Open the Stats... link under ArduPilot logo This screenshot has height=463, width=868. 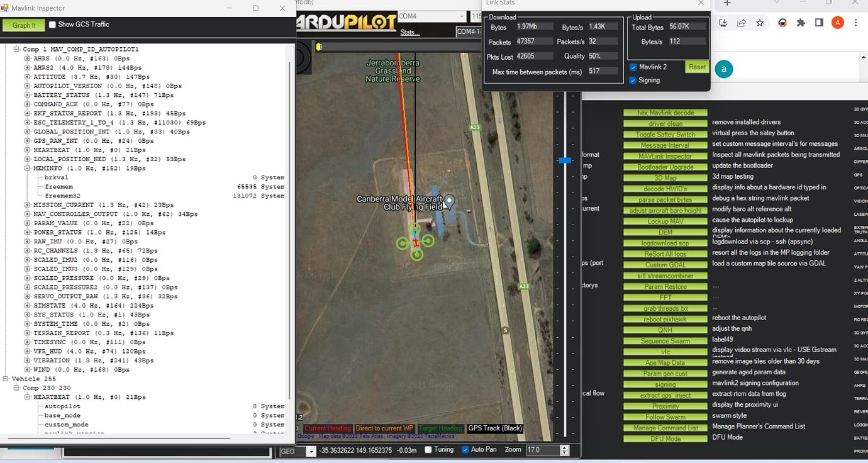coord(409,32)
